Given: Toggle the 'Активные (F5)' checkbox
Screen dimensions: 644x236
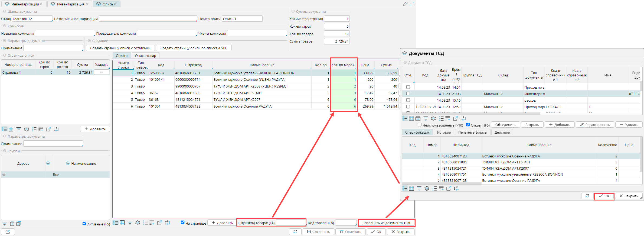Looking at the screenshot, I should tap(84, 224).
